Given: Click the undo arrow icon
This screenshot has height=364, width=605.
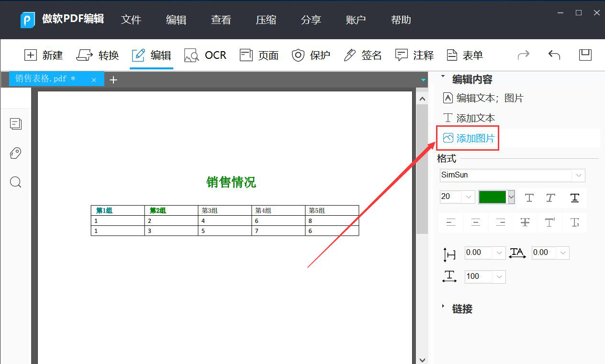Looking at the screenshot, I should [554, 55].
